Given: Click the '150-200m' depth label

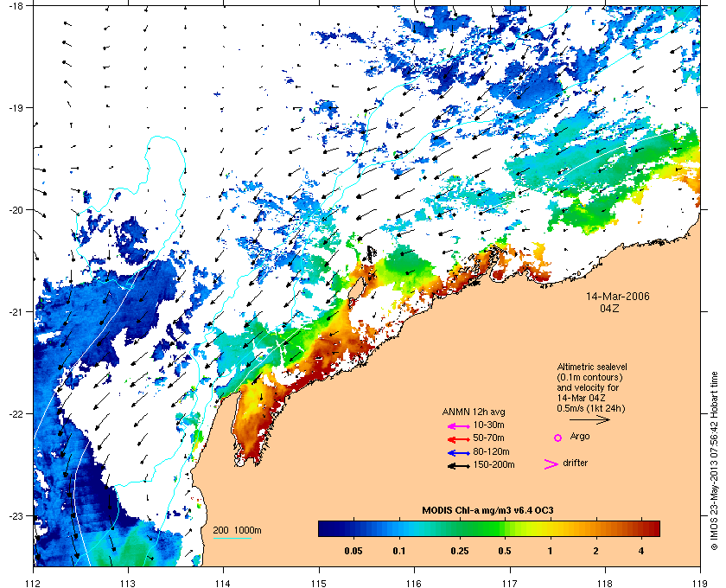Looking at the screenshot, I should coord(494,464).
